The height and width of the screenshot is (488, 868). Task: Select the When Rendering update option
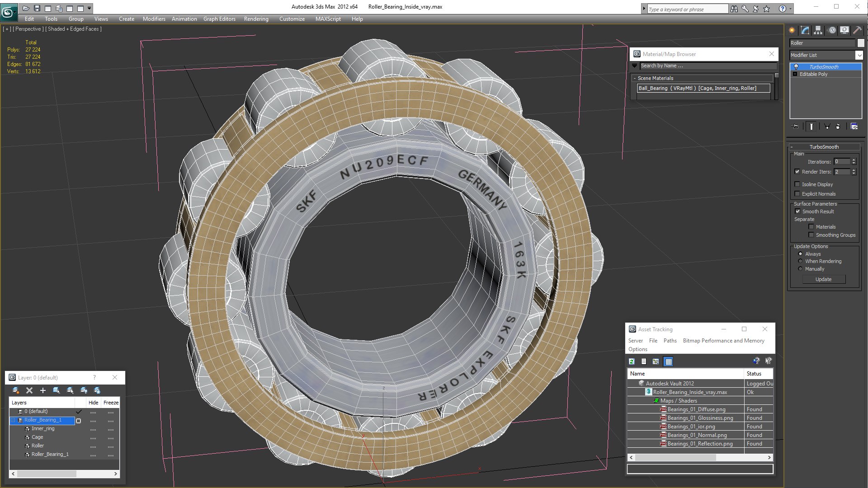click(800, 261)
